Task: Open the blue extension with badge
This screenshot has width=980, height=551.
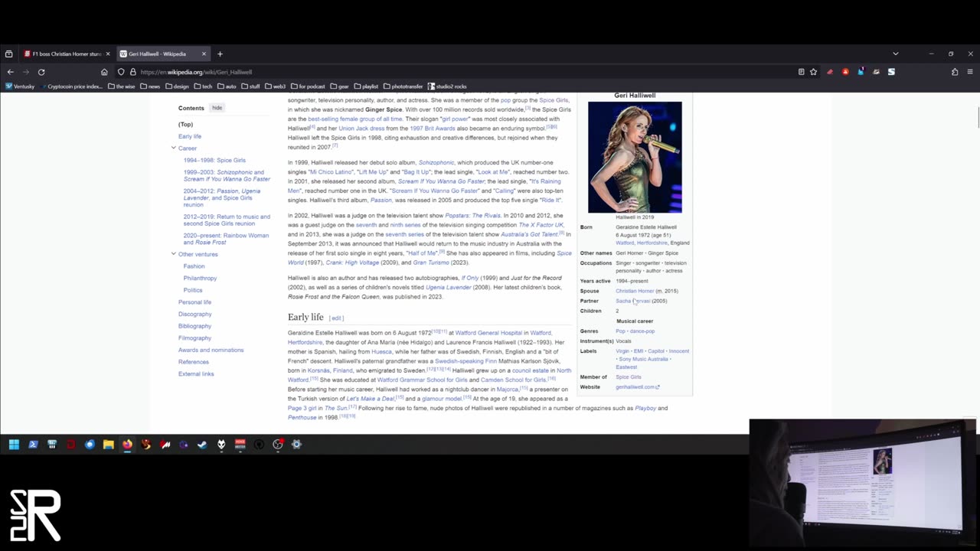Action: pyautogui.click(x=861, y=72)
